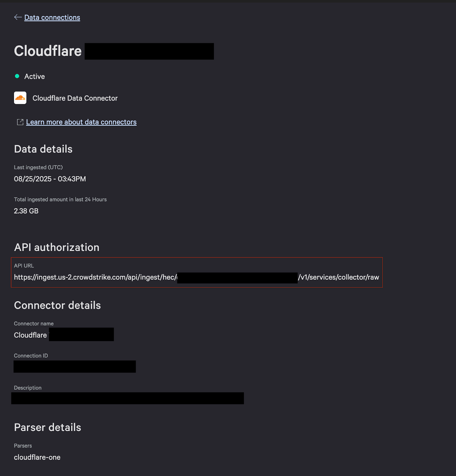Expand the Connector details section

pyautogui.click(x=57, y=305)
